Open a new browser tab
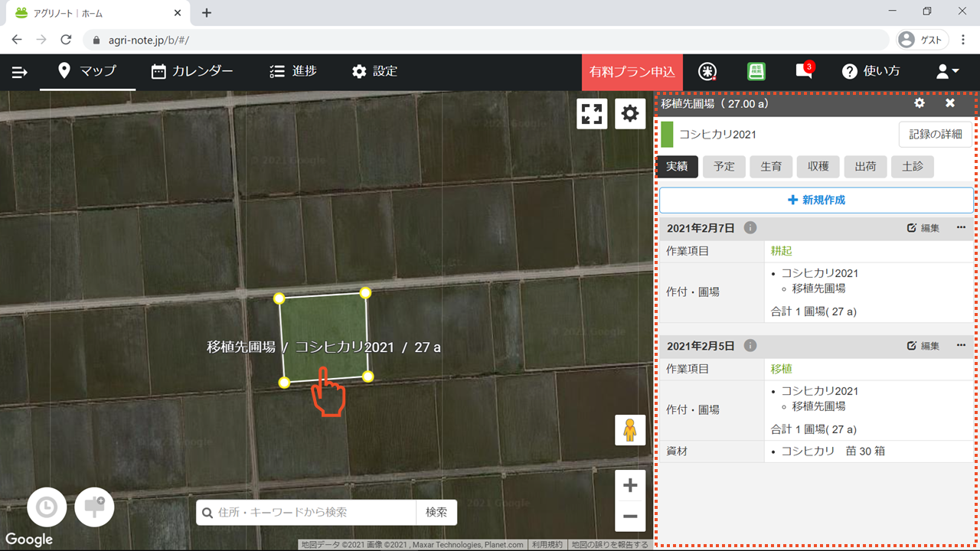The image size is (980, 551). 207,13
